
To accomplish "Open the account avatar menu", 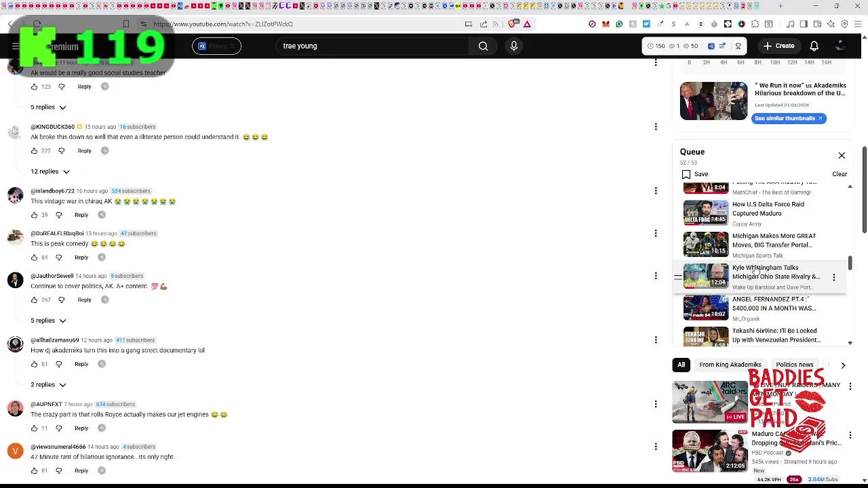I will click(x=840, y=46).
